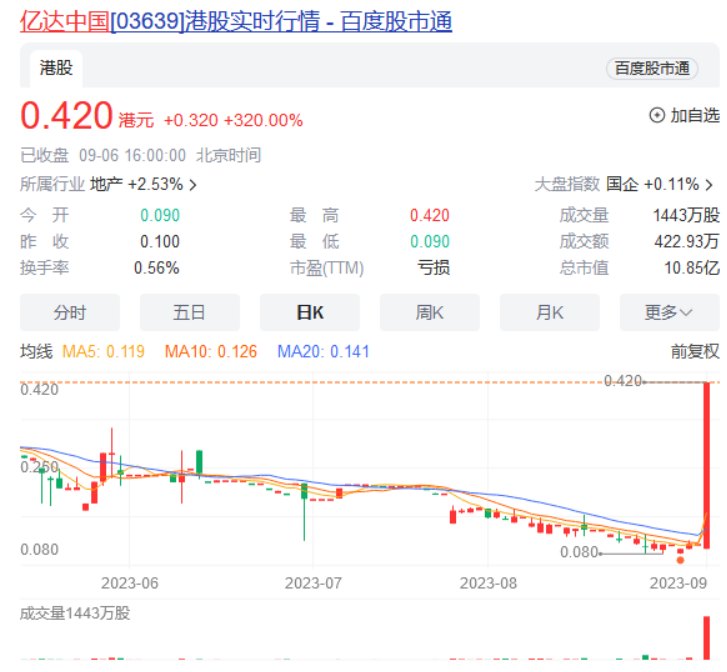Click the 百度股市通 badge button
Image resolution: width=727 pixels, height=672 pixels.
(x=651, y=68)
